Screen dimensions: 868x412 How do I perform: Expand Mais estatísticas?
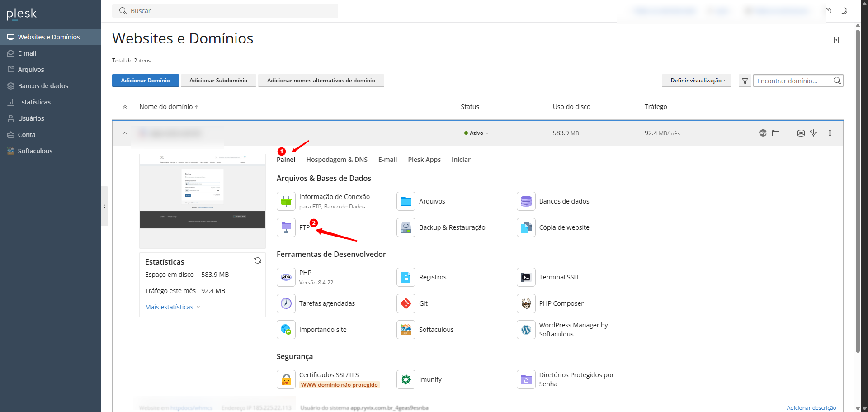[173, 307]
